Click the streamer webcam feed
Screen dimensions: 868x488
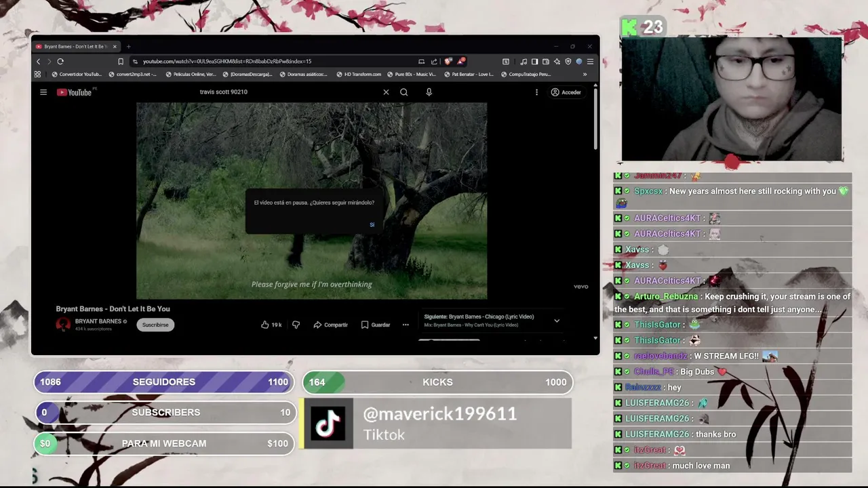tap(732, 99)
